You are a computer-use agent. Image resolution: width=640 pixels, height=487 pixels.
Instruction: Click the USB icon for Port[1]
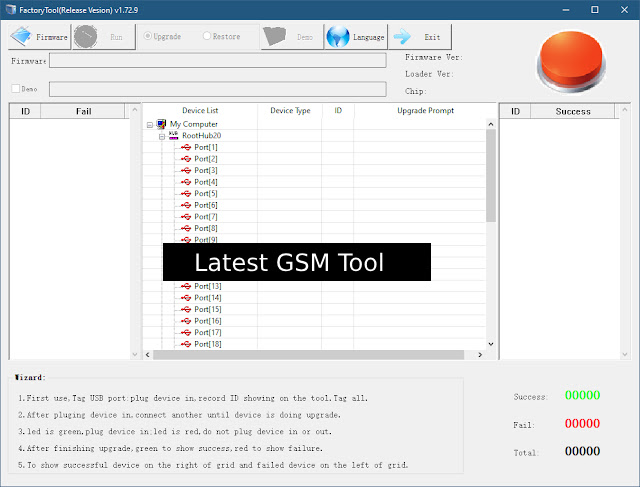[186, 147]
